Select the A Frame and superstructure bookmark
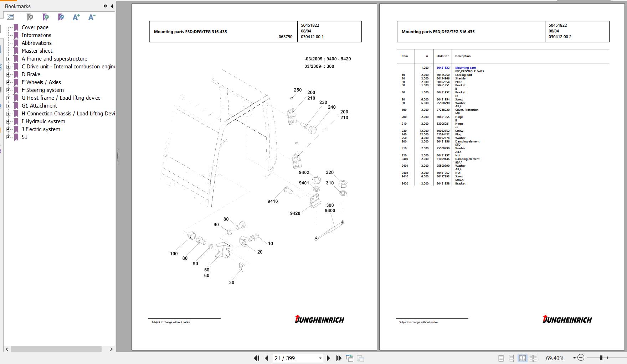The height and width of the screenshot is (364, 627). point(55,59)
